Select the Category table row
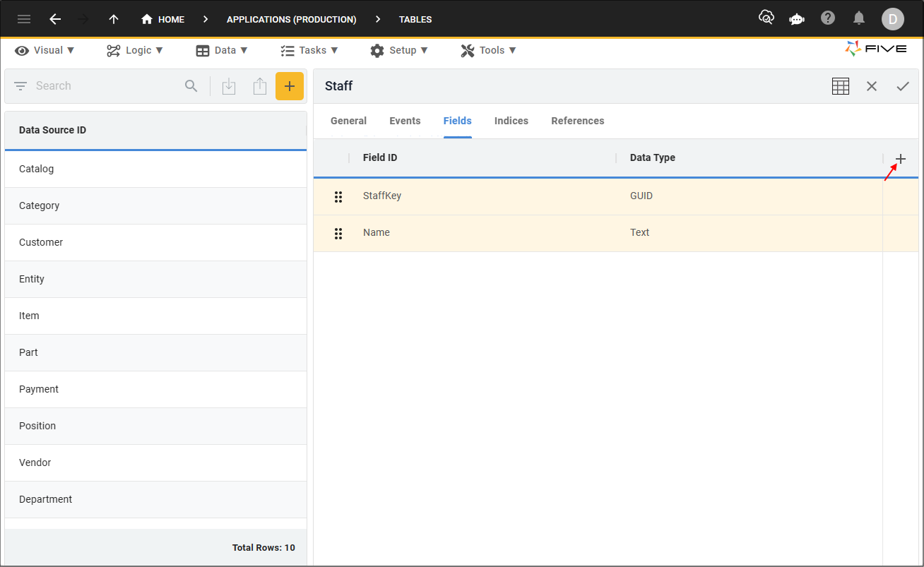The image size is (924, 567). [155, 205]
